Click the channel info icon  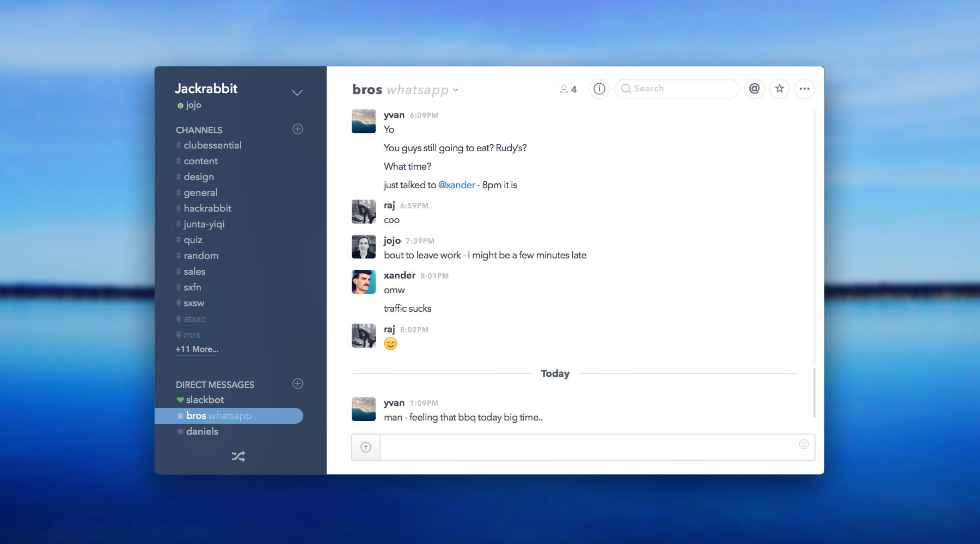(x=599, y=89)
